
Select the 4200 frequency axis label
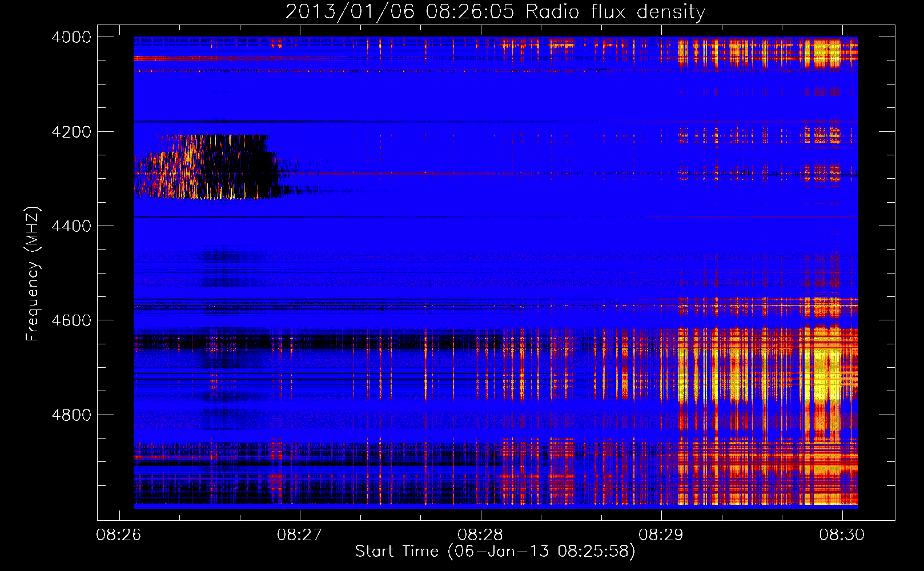click(71, 132)
